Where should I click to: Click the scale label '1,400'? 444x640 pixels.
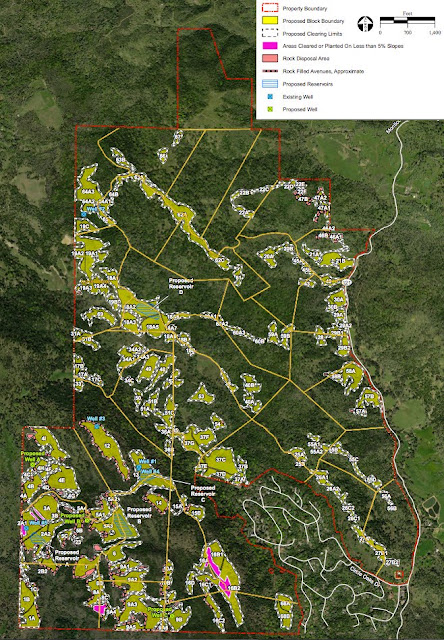click(435, 32)
